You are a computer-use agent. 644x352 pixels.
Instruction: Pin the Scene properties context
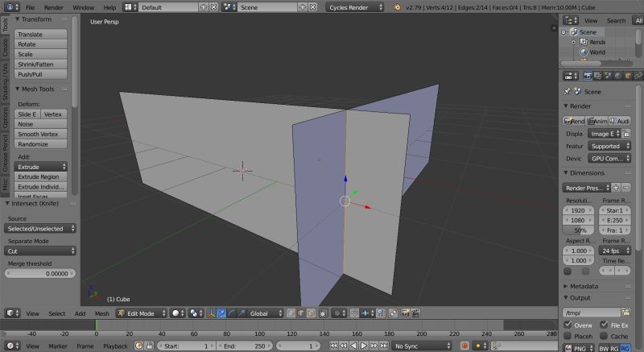pyautogui.click(x=568, y=92)
